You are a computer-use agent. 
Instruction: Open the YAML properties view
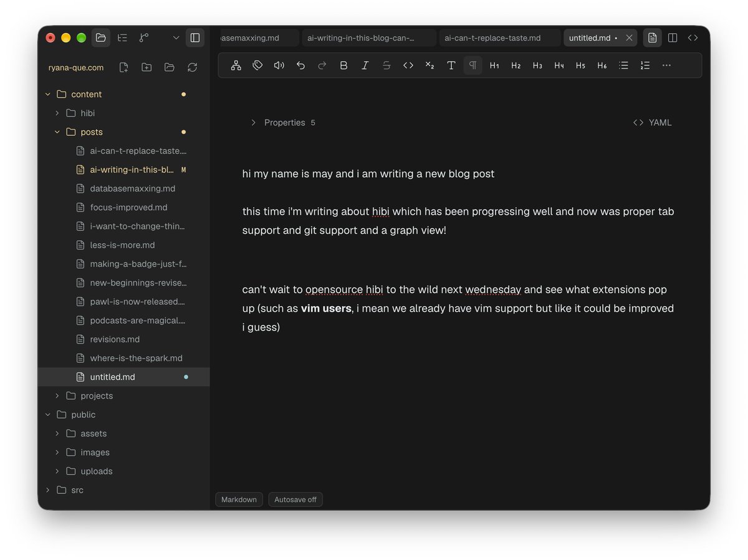pyautogui.click(x=653, y=123)
